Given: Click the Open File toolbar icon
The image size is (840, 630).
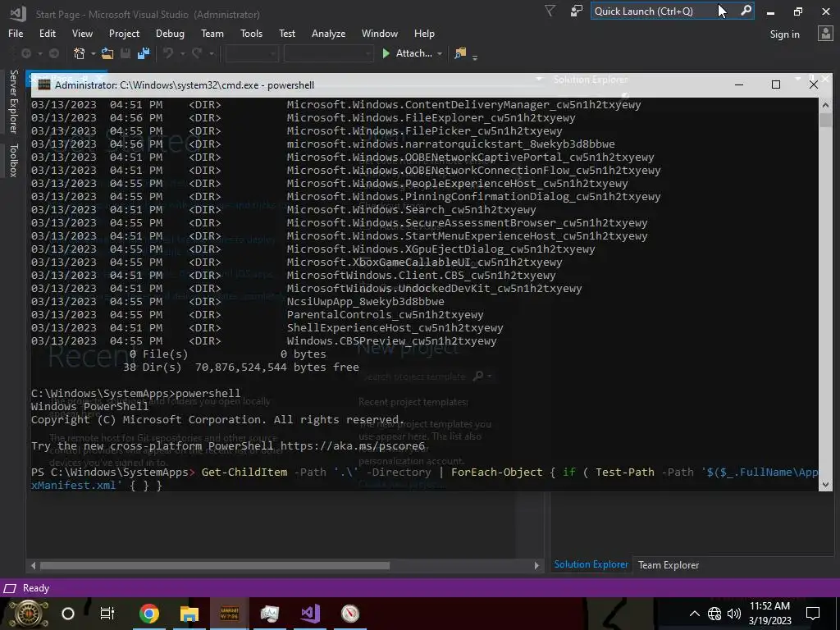Looking at the screenshot, I should (107, 53).
